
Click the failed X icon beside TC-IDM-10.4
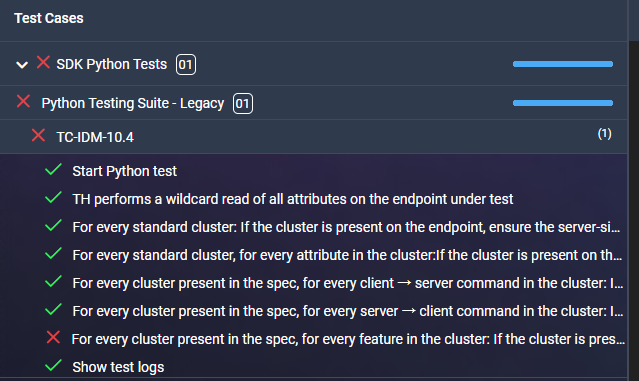coord(38,135)
